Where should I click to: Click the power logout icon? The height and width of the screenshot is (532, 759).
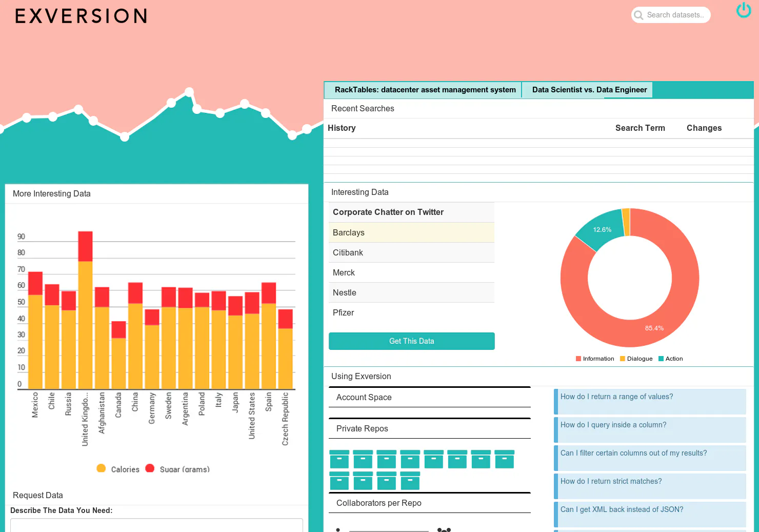click(744, 10)
